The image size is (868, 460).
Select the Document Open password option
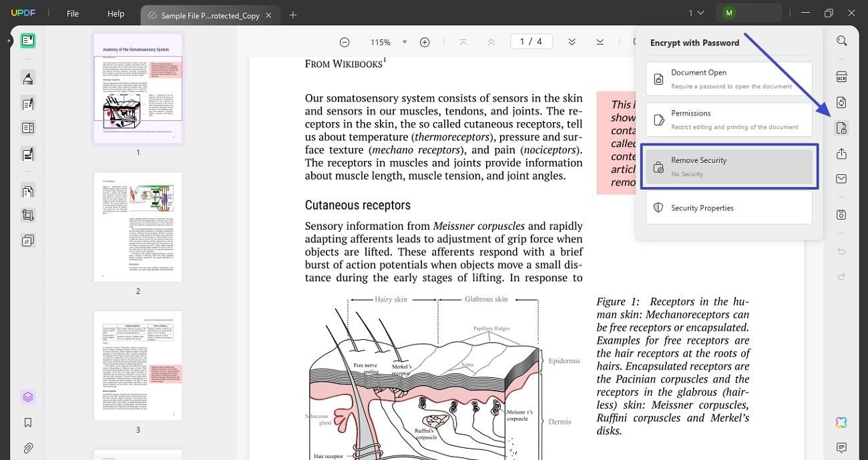(728, 79)
